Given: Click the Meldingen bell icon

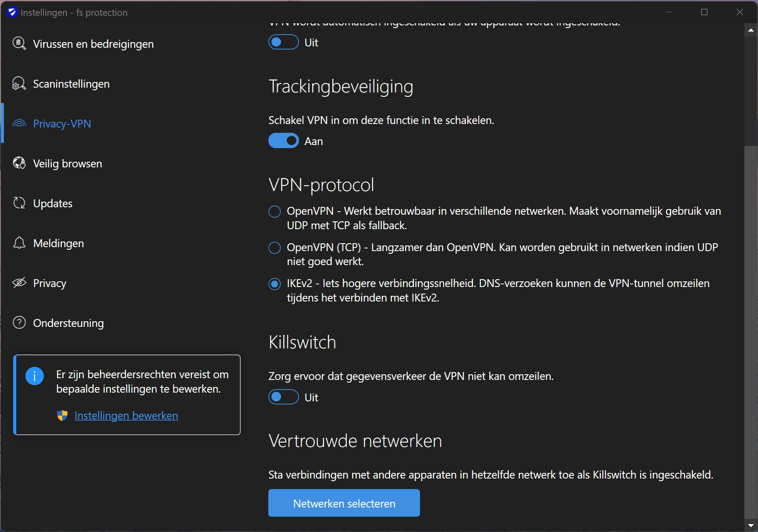Looking at the screenshot, I should point(19,243).
